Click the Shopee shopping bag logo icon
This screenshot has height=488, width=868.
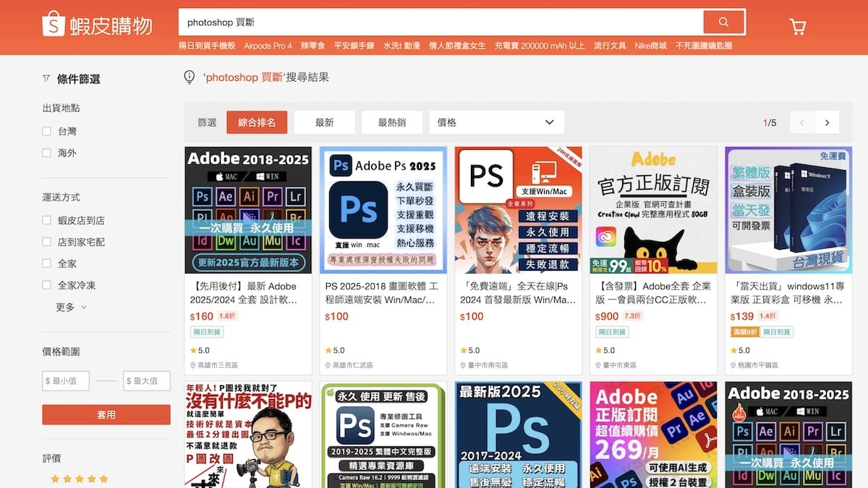pos(51,23)
